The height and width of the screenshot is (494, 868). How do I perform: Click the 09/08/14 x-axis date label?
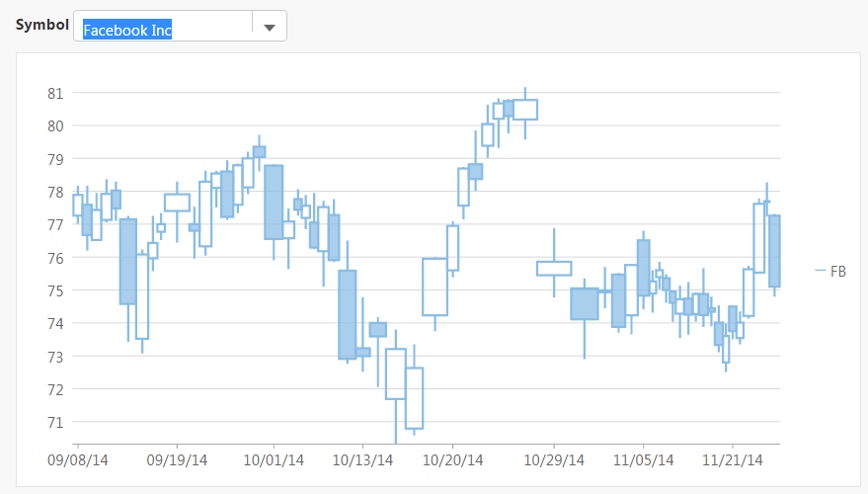77,460
